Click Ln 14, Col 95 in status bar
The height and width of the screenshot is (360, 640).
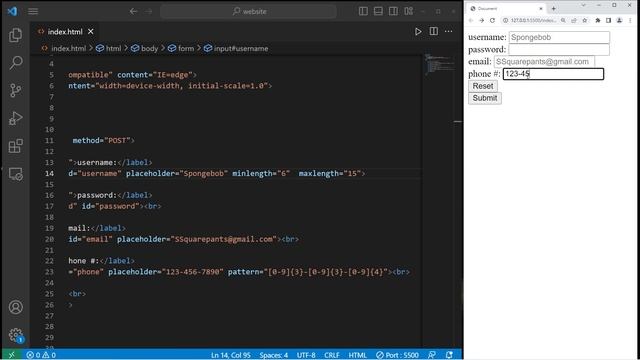231,355
